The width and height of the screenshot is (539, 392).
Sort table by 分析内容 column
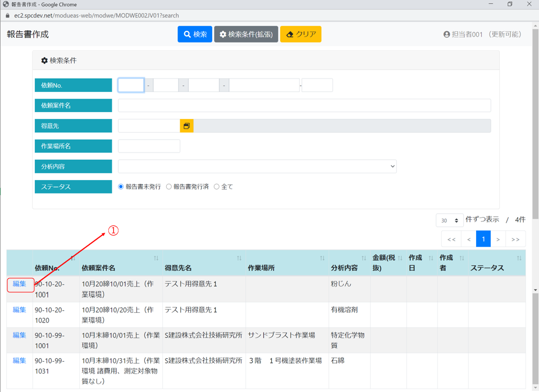click(x=364, y=258)
